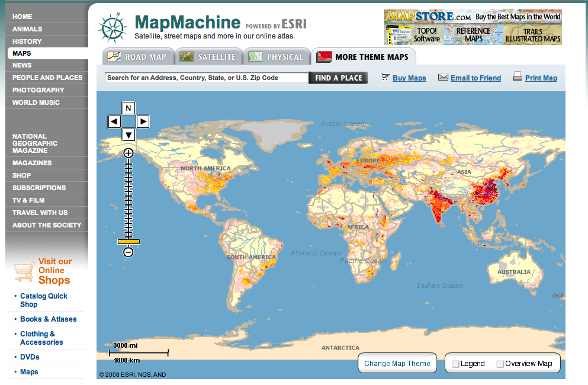588x385 pixels.
Task: Click the Australia label on the map
Action: [514, 272]
